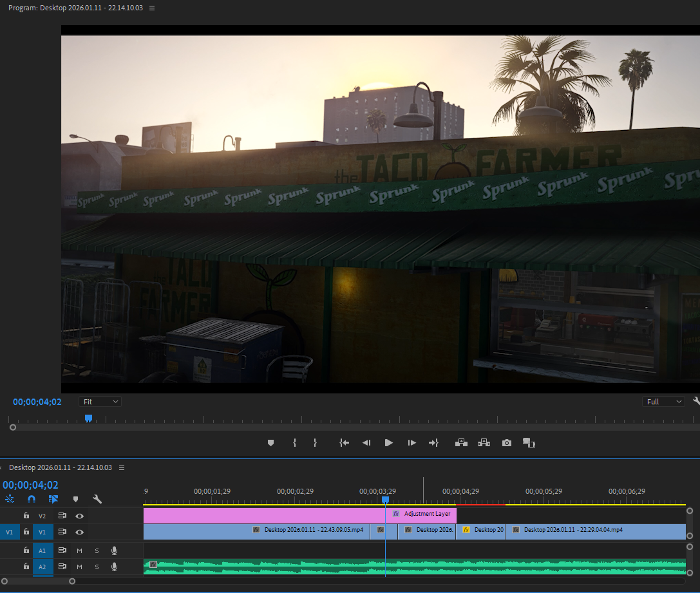Select the 'Desktop 20' clip with yellow fx

[480, 532]
